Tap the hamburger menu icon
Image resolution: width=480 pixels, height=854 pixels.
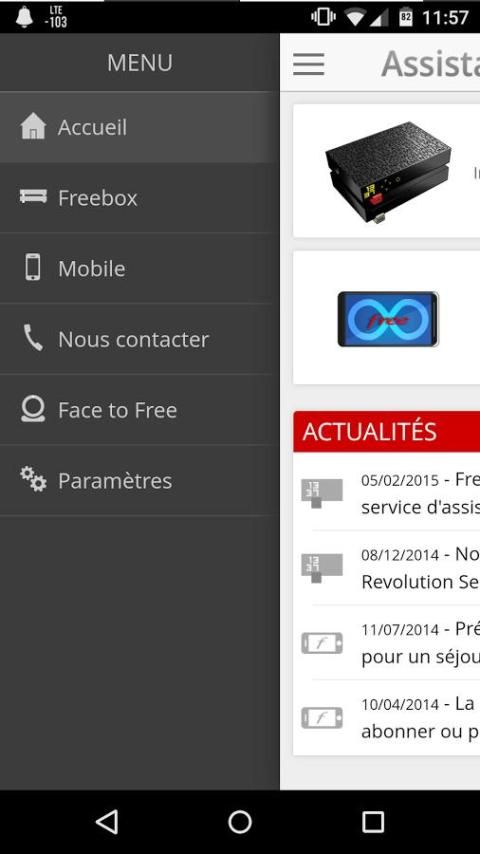[x=308, y=64]
